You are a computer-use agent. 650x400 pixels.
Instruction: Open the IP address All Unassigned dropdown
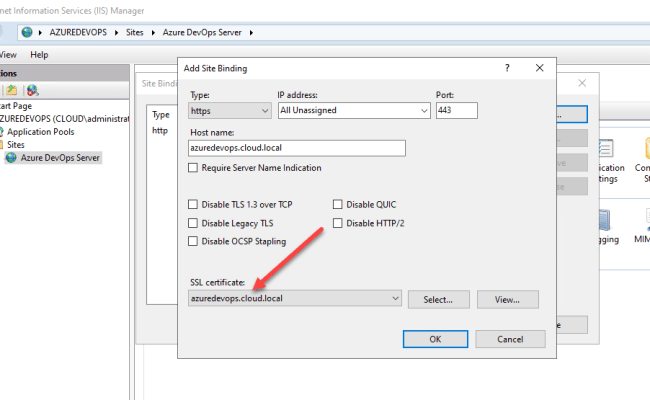point(354,111)
